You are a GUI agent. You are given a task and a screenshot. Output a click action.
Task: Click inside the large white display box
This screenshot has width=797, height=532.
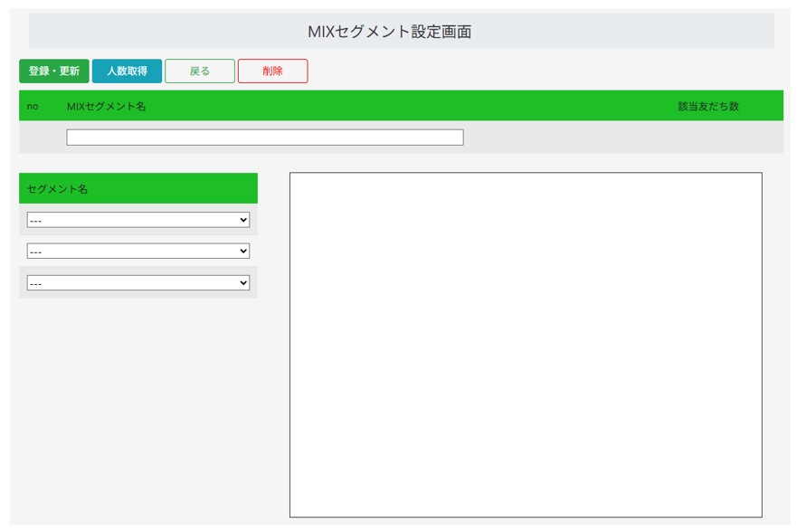[526, 345]
